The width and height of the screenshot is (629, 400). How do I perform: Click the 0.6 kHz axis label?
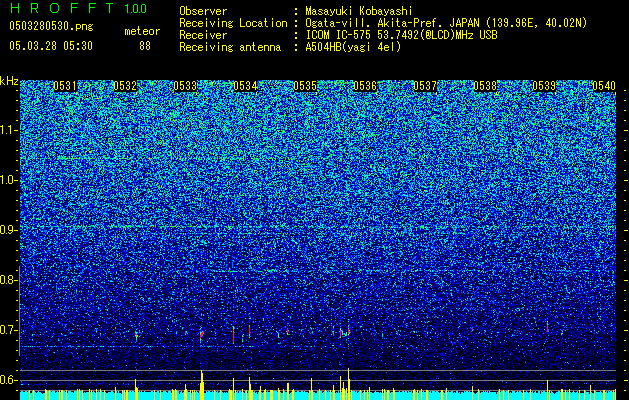coord(9,380)
